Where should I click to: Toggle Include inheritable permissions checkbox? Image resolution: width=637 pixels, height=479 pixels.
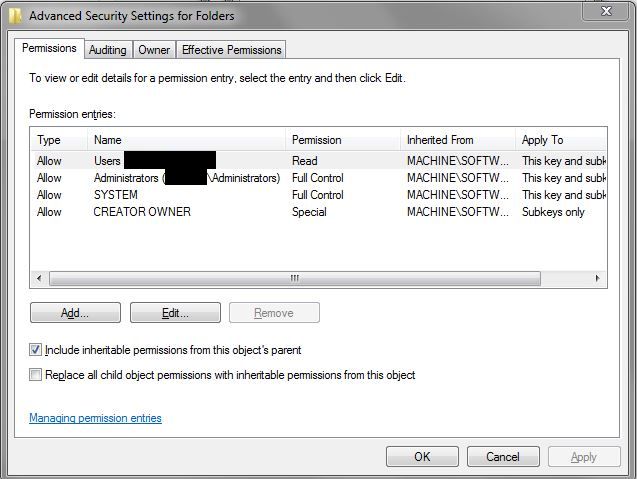tap(36, 350)
